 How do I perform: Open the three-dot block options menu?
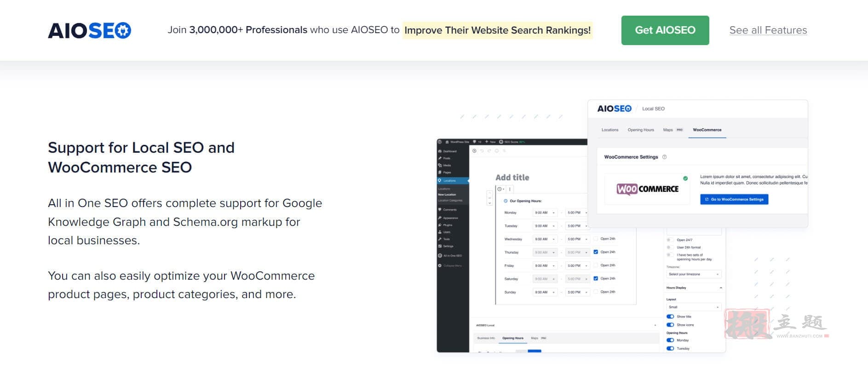tap(510, 189)
